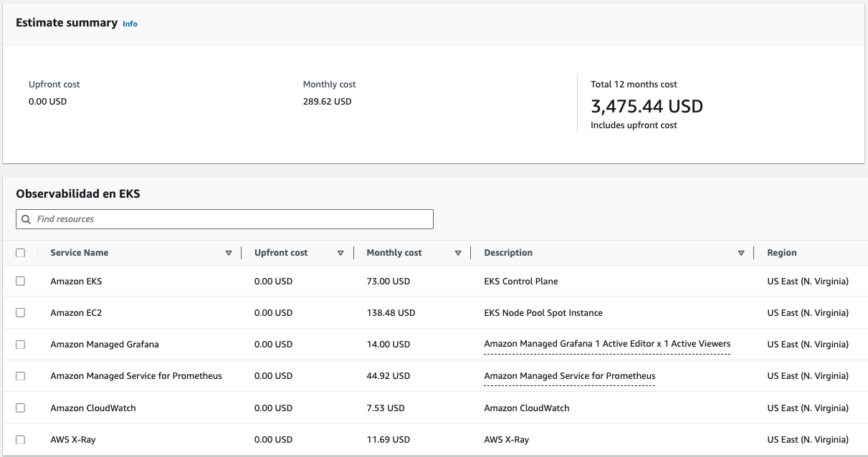Sort by Service Name column arrow
868x457 pixels.
pos(229,253)
